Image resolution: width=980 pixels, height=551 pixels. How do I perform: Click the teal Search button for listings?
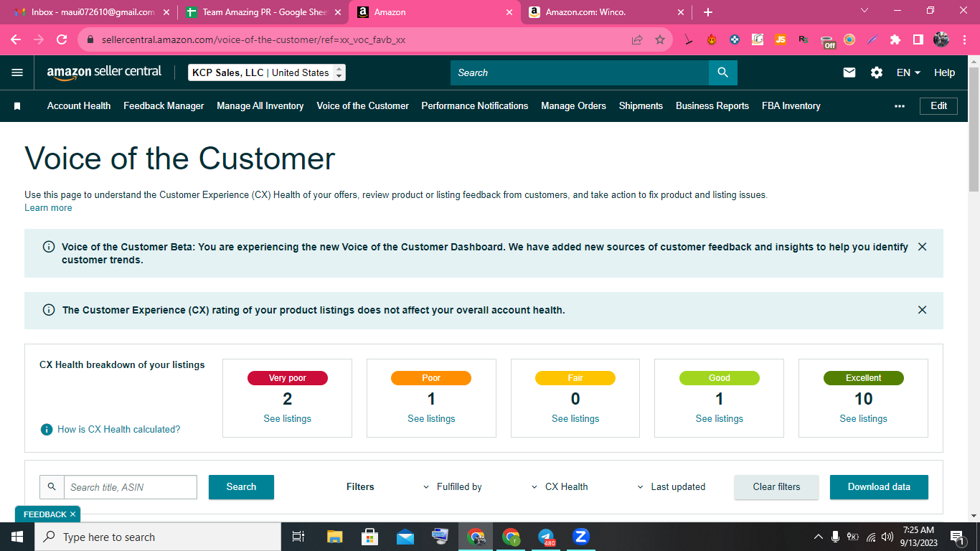241,487
